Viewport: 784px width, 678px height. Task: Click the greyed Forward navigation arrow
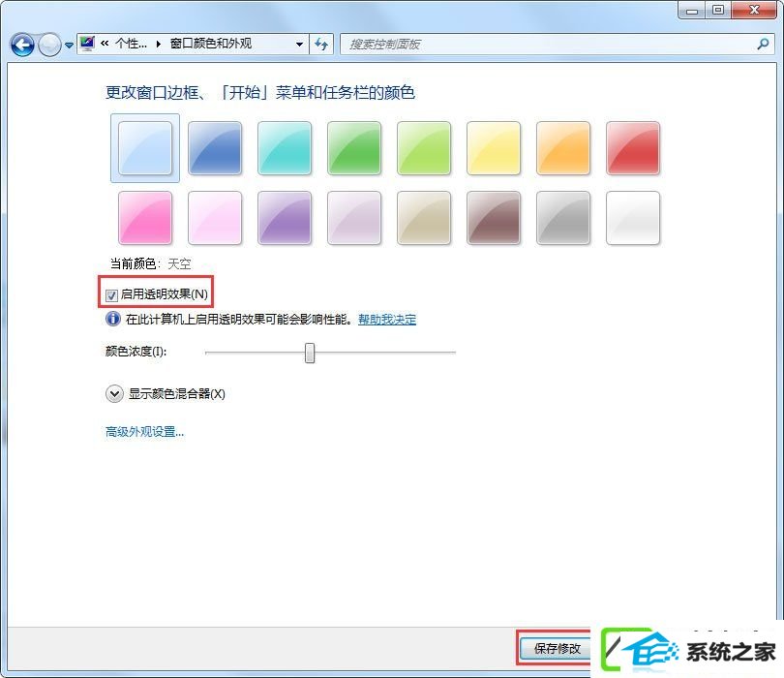pyautogui.click(x=49, y=45)
